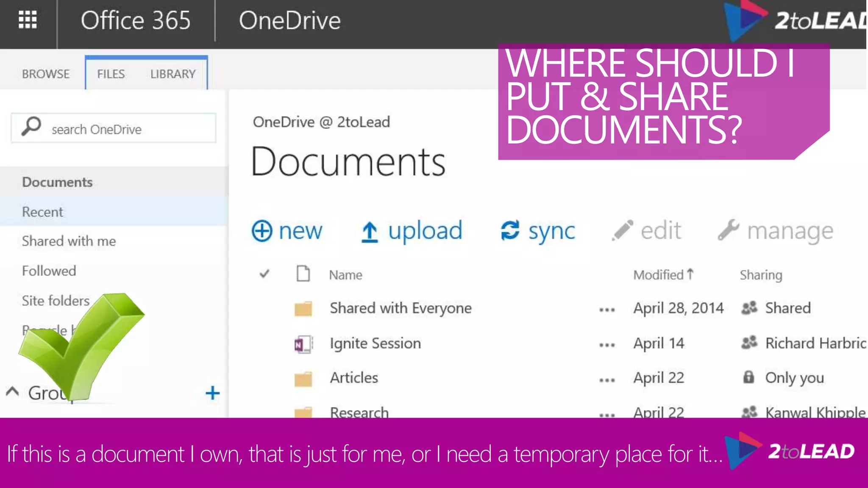The width and height of the screenshot is (868, 488).
Task: Click the upload label
Action: [425, 231]
